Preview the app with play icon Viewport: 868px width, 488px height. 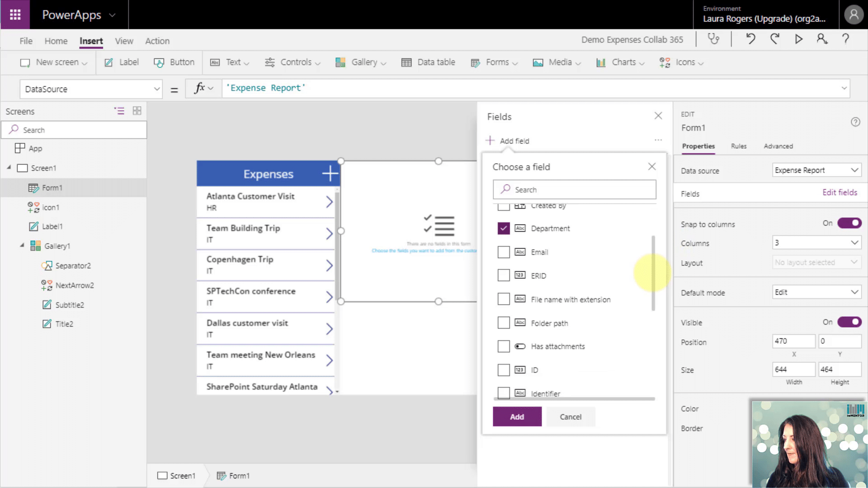coord(799,39)
